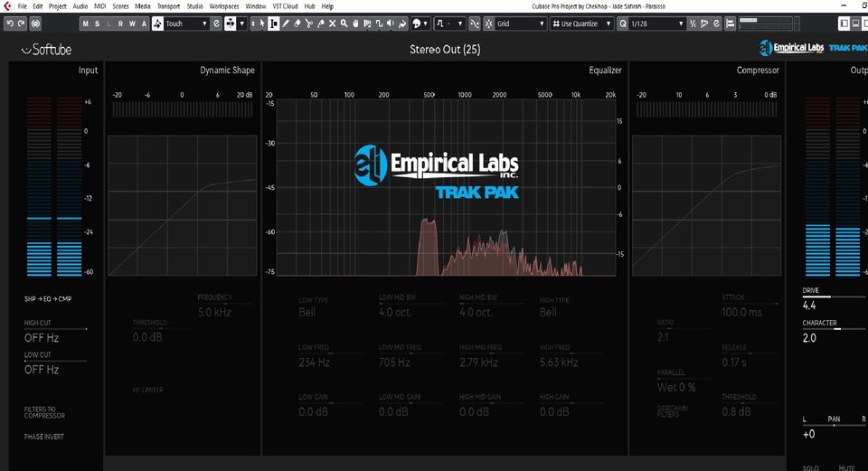Open the Use Quantize dropdown
This screenshot has width=868, height=471.
point(581,24)
